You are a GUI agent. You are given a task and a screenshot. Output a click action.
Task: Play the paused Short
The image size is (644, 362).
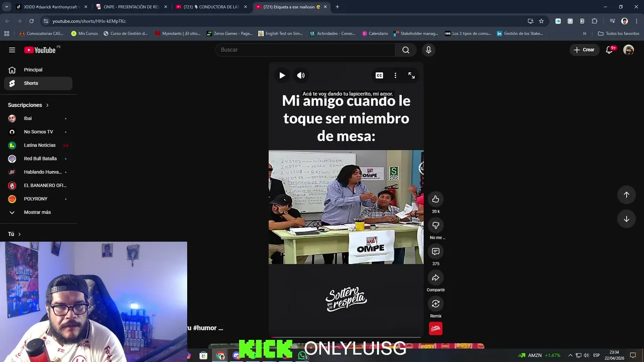pyautogui.click(x=282, y=75)
